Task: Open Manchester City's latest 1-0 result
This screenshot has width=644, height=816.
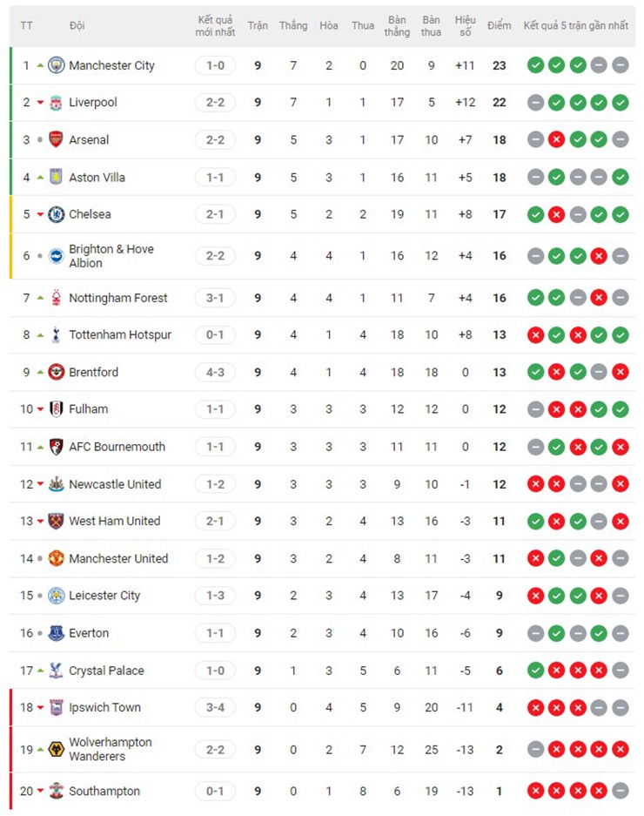Action: (x=215, y=65)
